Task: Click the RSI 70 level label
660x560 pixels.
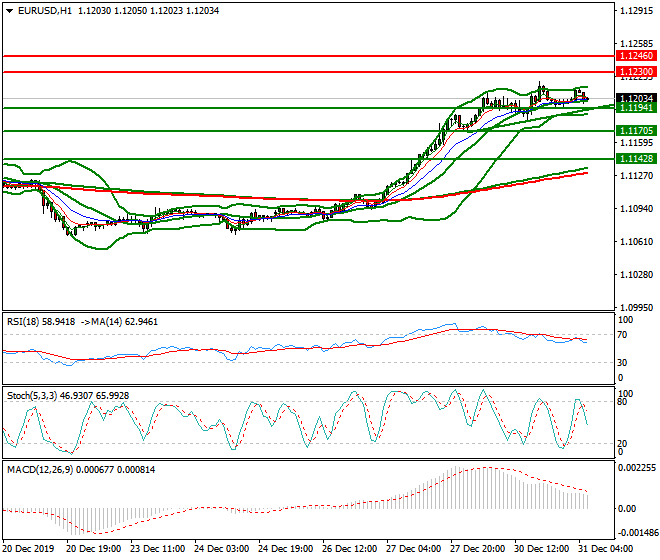Action: pos(622,335)
